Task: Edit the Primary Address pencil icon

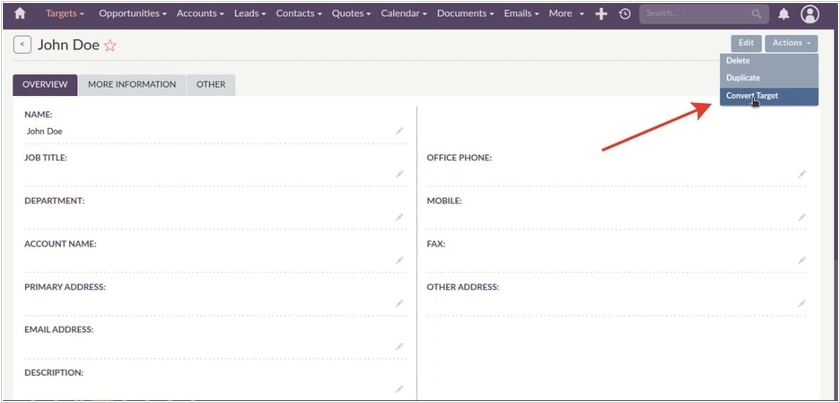Action: tap(399, 303)
